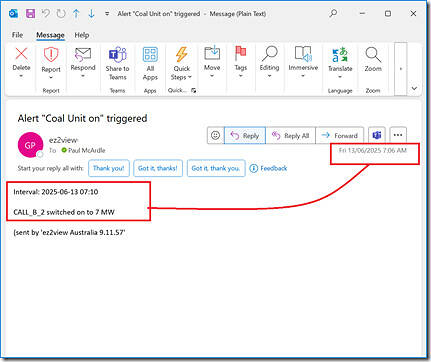The height and width of the screenshot is (362, 431).
Task: Click the 'sent by ez2view Australia' line
Action: [69, 232]
